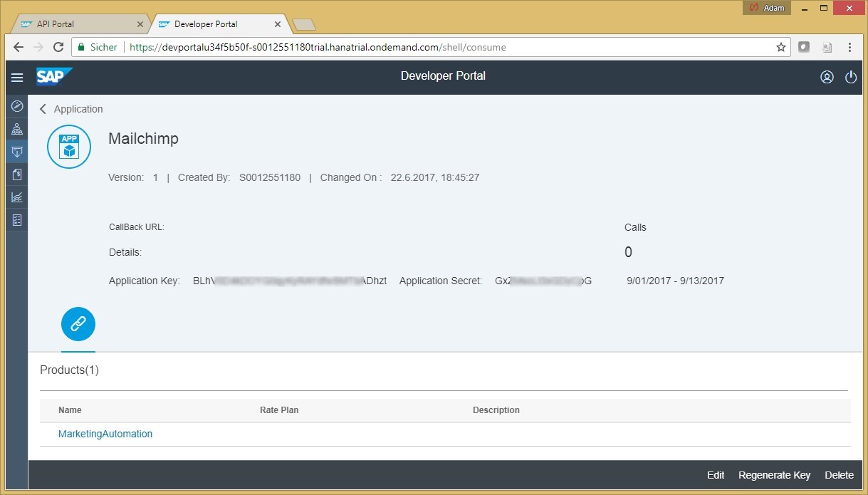Click Delete in the footer bar

tap(839, 474)
